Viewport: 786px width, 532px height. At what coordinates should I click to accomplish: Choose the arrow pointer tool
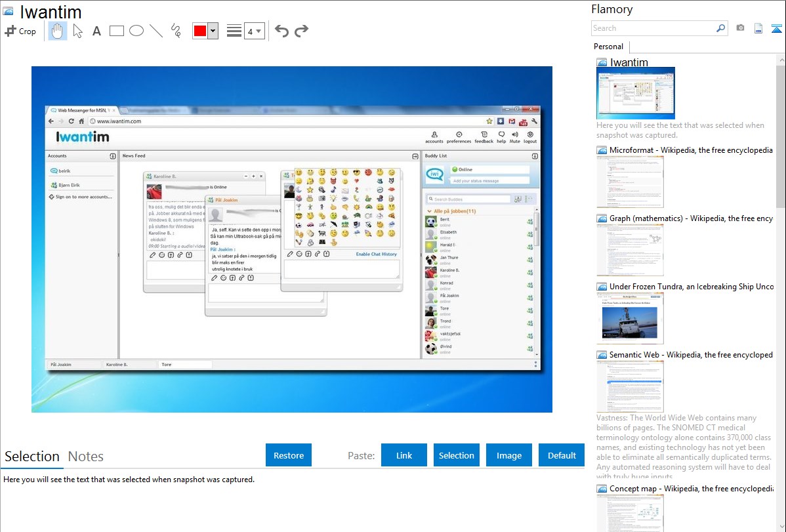coord(77,31)
